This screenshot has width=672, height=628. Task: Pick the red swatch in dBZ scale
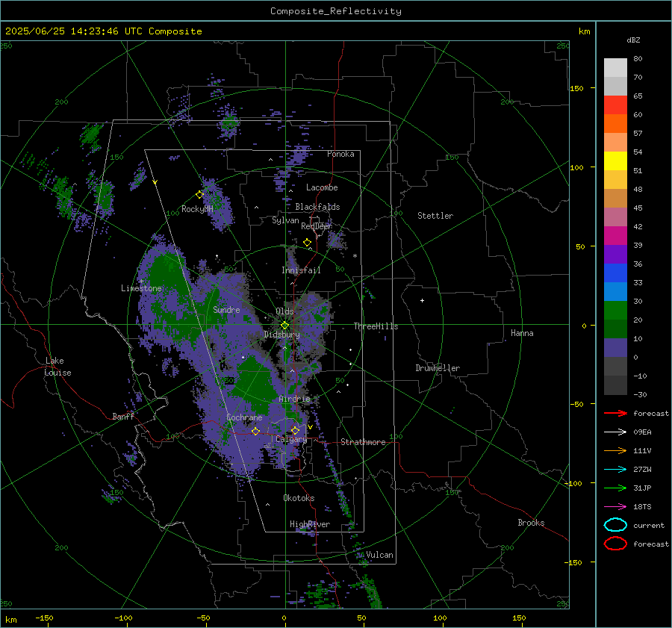[615, 105]
